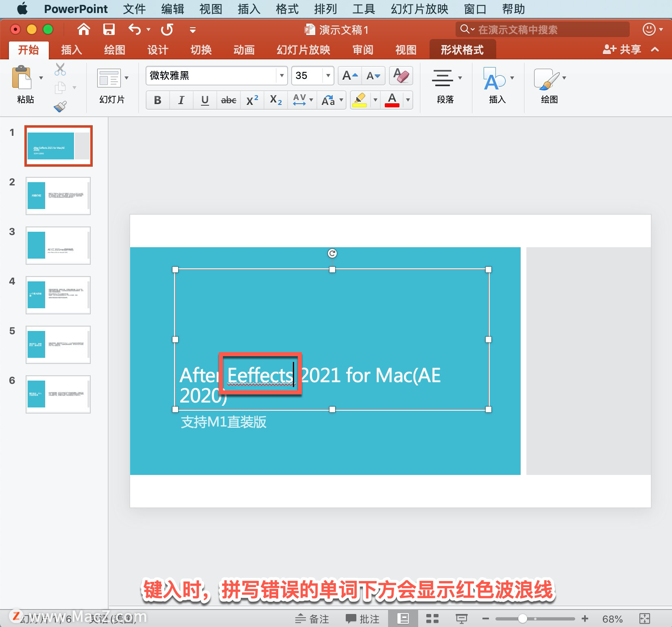
Task: Undo the last action
Action: [x=135, y=29]
